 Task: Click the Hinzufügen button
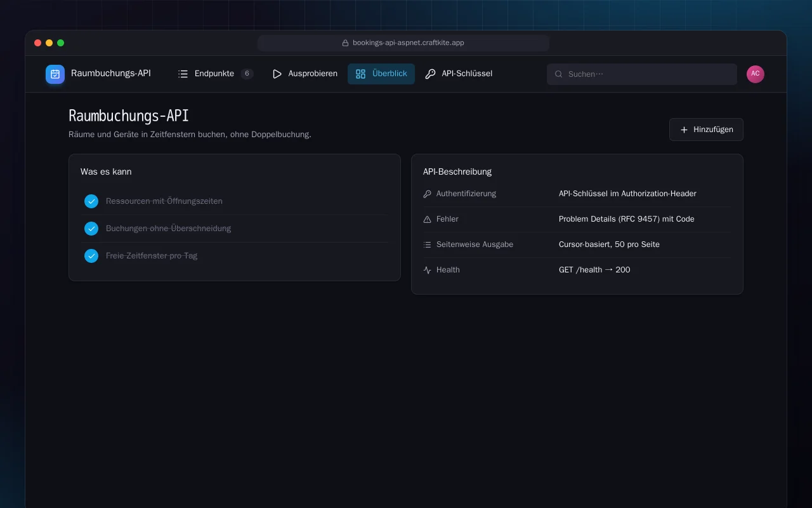[x=706, y=130]
